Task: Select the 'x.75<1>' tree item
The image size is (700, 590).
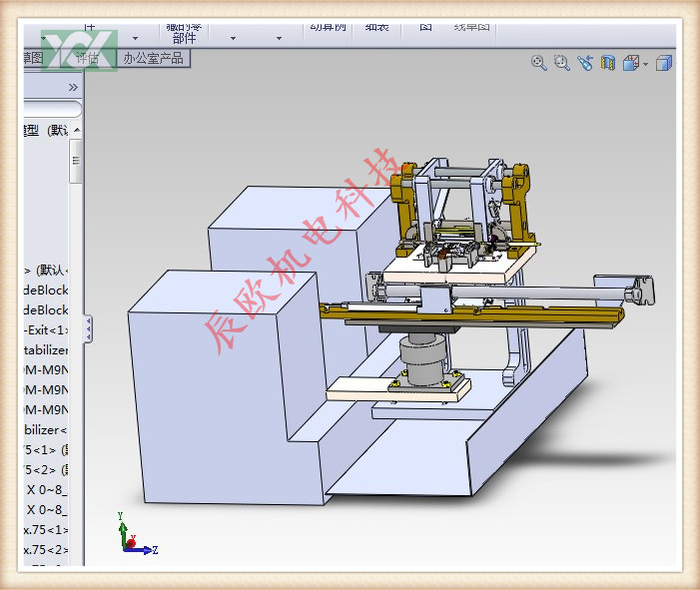Action: coord(46,530)
